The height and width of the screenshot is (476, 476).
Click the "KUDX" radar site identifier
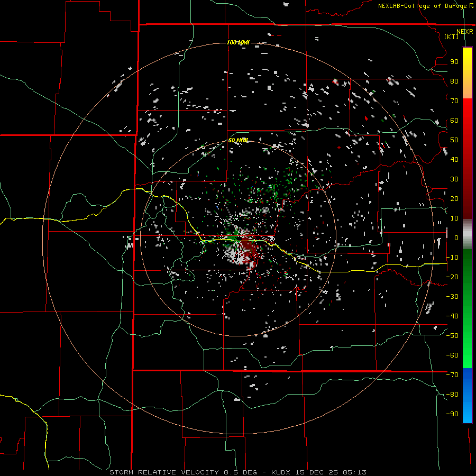point(281,472)
